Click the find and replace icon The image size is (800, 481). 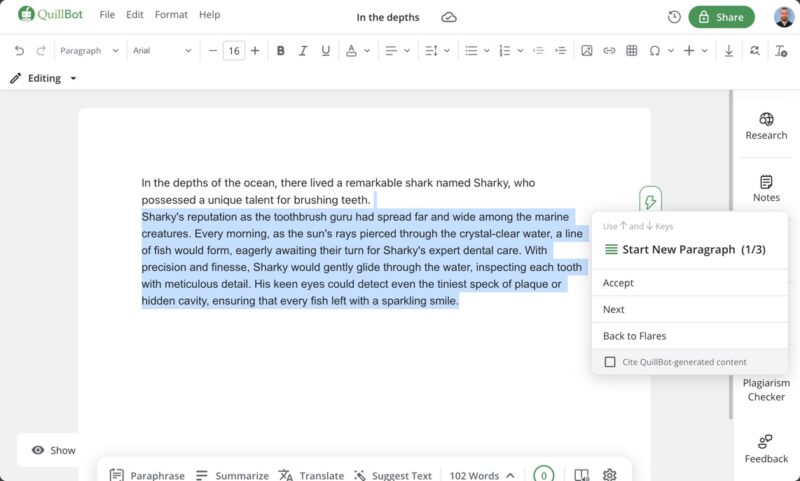tap(755, 50)
